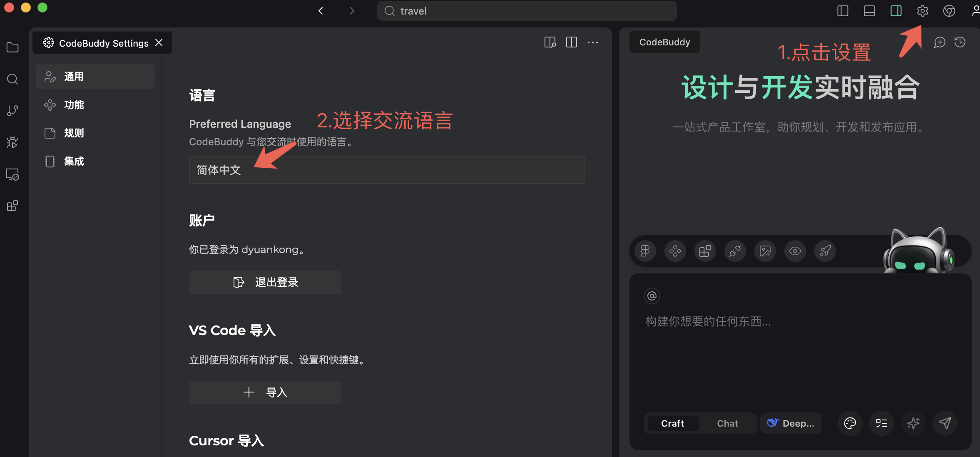Toggle the right secondary sidebar

click(x=896, y=11)
